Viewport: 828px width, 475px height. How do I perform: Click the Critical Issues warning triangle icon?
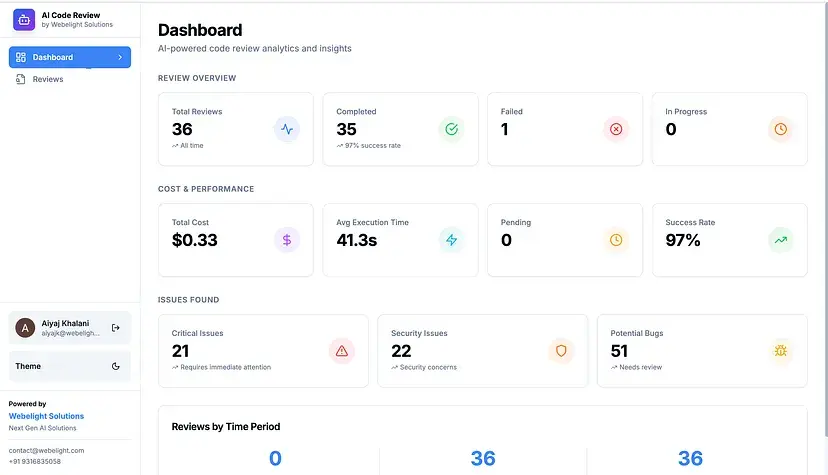click(x=342, y=351)
